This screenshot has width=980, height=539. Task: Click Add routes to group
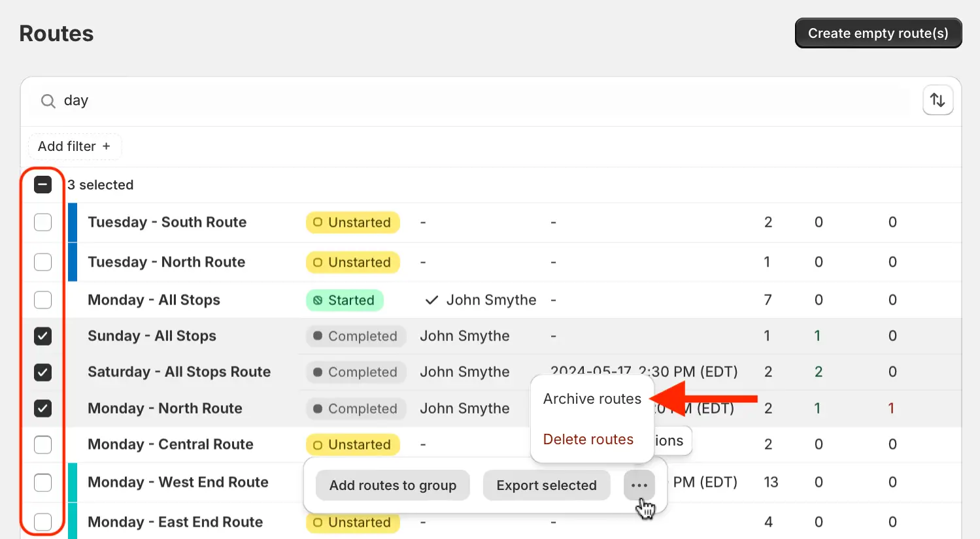(x=393, y=485)
